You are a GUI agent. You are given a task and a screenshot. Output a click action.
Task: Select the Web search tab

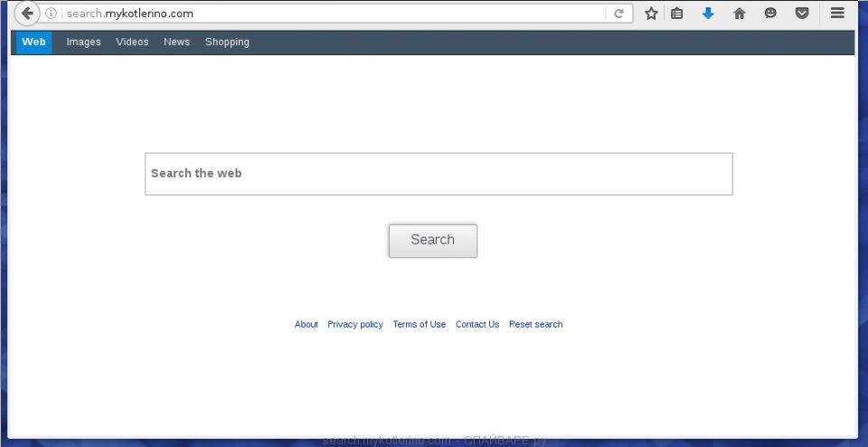coord(33,43)
